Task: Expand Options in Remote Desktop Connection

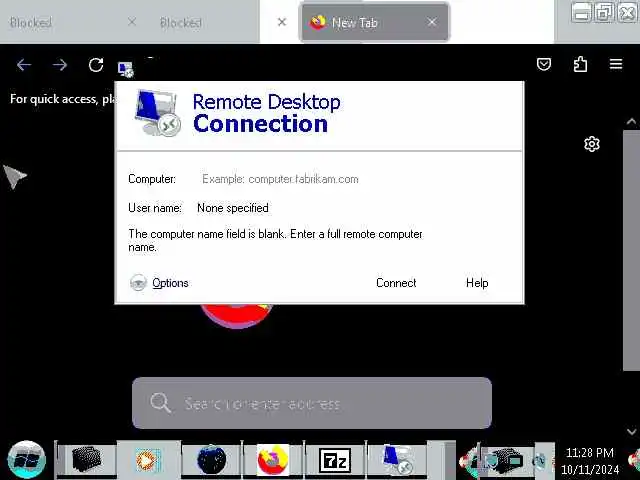Action: click(159, 282)
